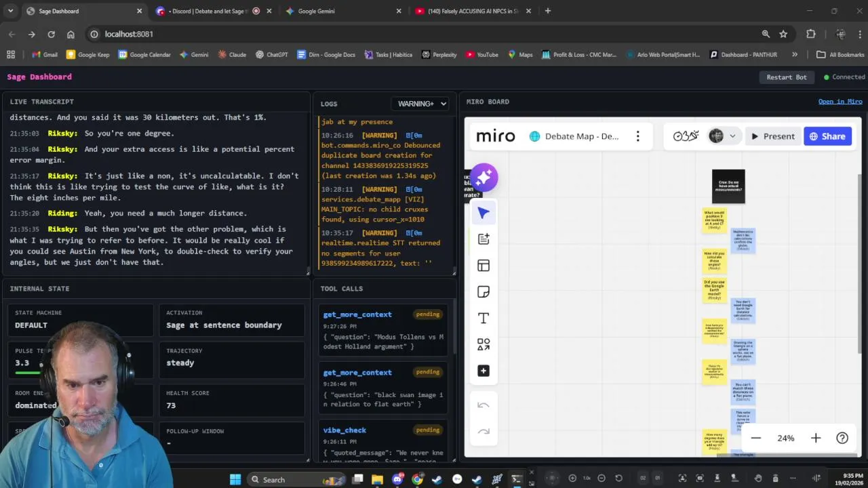Click the localhost:8081 address bar

click(420, 34)
